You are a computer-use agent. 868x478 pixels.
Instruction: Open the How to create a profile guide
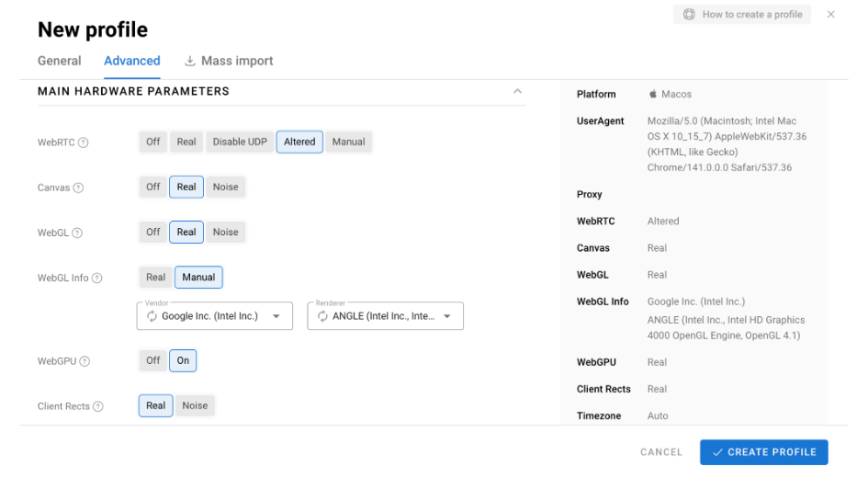coord(742,15)
